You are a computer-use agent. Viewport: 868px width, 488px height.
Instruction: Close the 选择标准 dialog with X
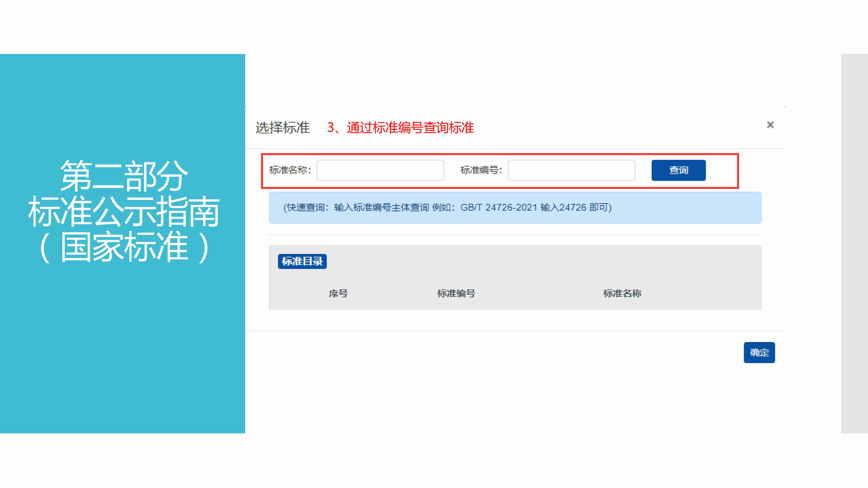point(770,125)
